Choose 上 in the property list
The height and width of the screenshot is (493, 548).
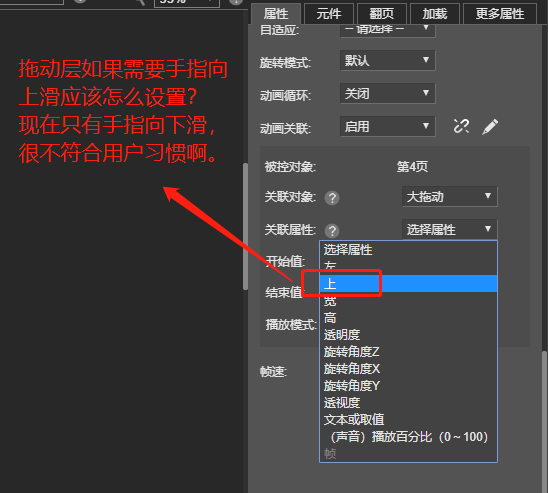pyautogui.click(x=408, y=284)
